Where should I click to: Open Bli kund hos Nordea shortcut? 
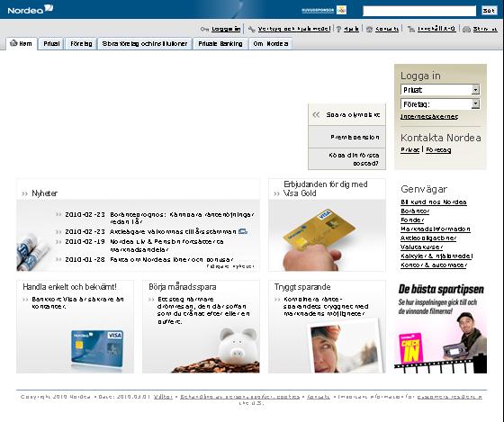pyautogui.click(x=434, y=202)
